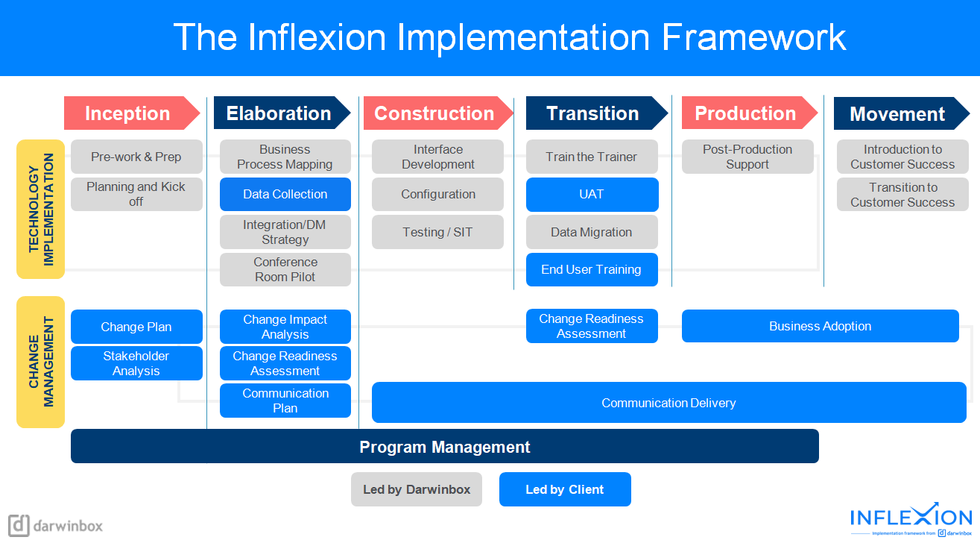Click The Inflexion Implementation Framework title

tap(510, 37)
